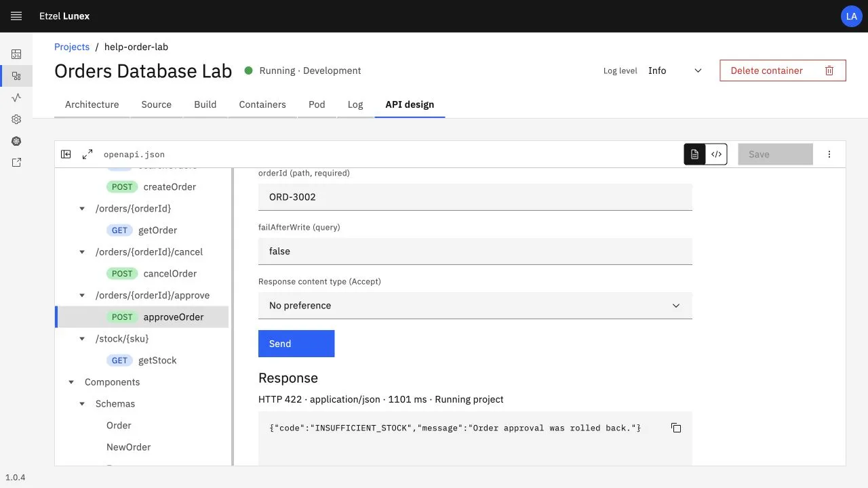Collapse the API navigation side panel
The width and height of the screenshot is (868, 488).
click(x=66, y=155)
